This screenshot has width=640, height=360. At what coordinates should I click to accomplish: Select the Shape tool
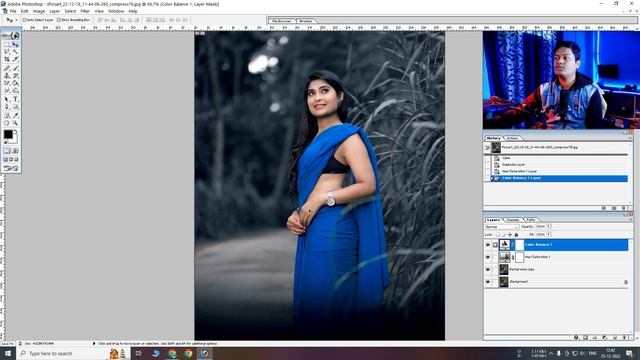[x=15, y=107]
